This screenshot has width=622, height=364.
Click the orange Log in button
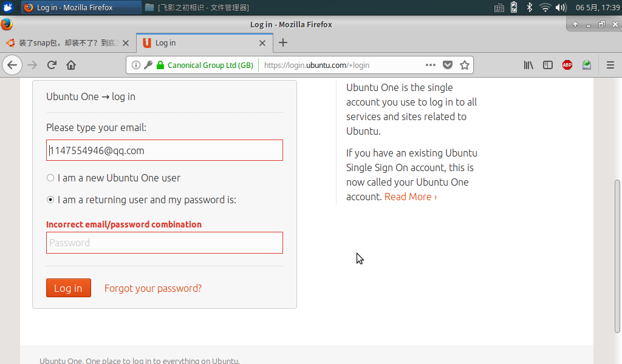(69, 288)
